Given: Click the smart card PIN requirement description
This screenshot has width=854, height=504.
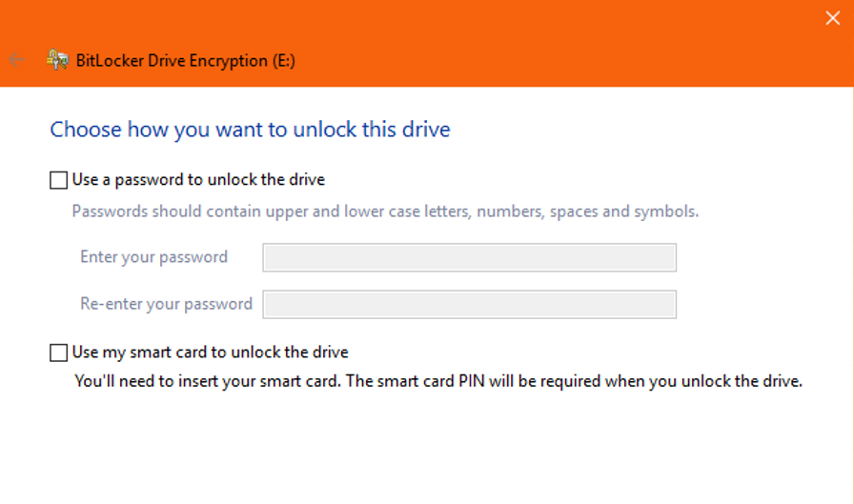Looking at the screenshot, I should pos(438,381).
